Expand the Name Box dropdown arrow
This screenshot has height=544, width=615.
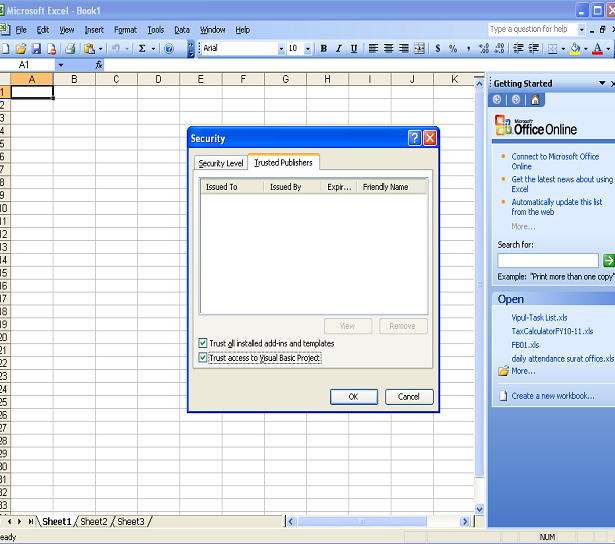[x=61, y=65]
